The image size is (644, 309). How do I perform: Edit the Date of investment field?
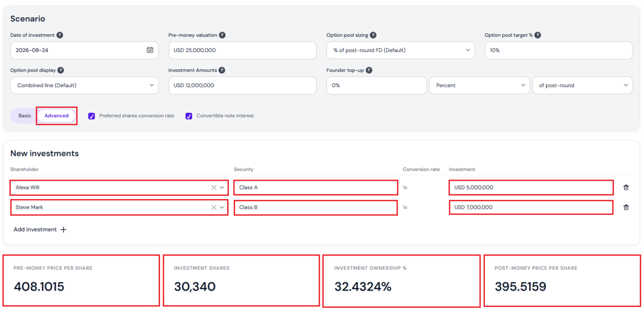pyautogui.click(x=84, y=50)
